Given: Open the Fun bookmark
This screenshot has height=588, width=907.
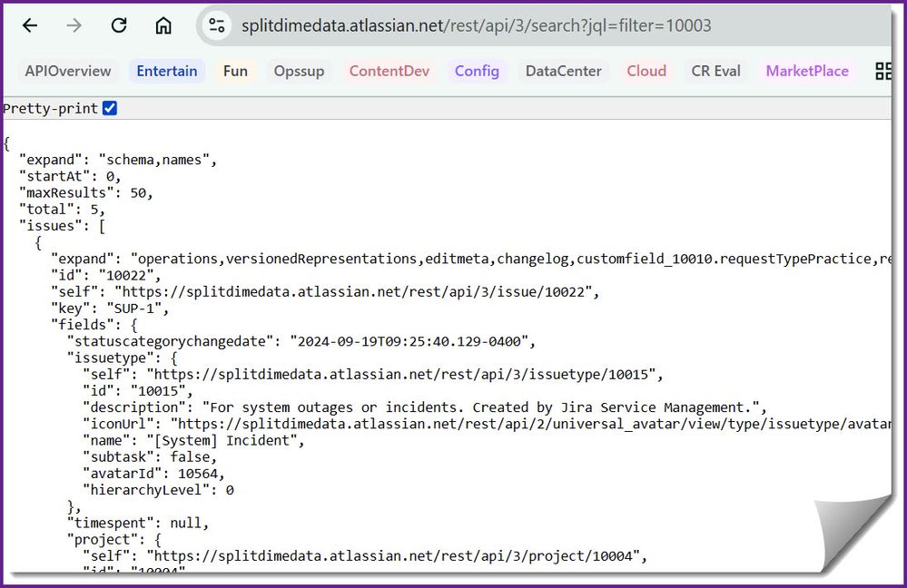Looking at the screenshot, I should (235, 71).
